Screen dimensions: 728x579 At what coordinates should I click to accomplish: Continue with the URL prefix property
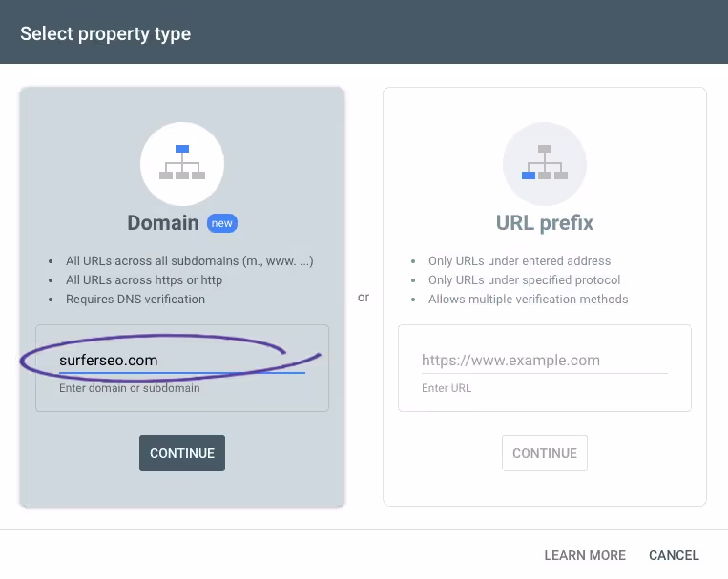tap(545, 453)
